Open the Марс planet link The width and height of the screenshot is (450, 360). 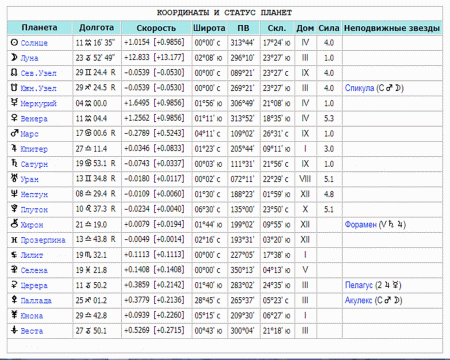tap(29, 134)
